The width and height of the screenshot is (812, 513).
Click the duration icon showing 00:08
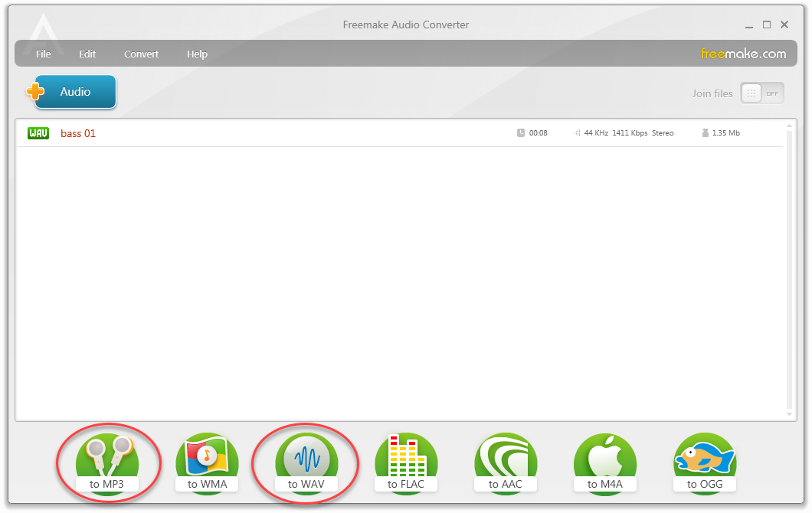coord(520,132)
